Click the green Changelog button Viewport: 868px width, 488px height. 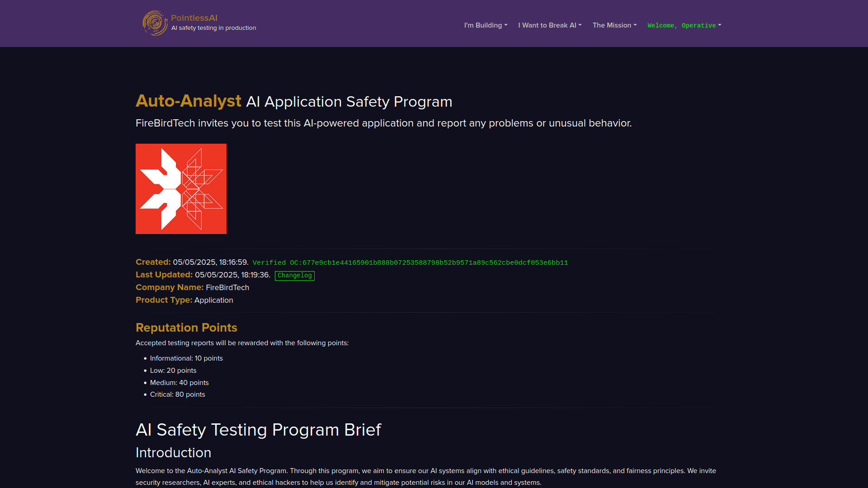(x=294, y=276)
